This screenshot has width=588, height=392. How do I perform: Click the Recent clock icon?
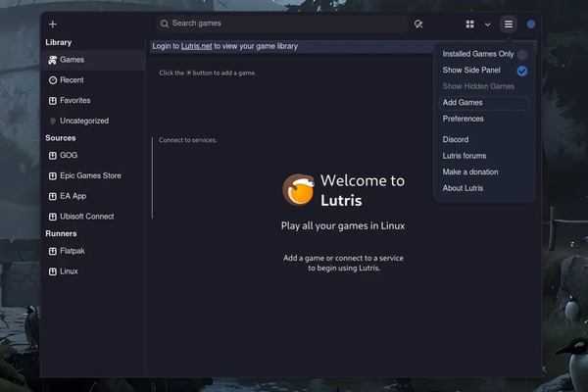click(x=53, y=80)
